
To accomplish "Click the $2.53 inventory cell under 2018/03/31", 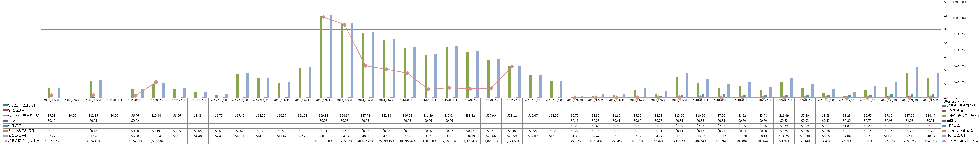I will tap(700, 126).
